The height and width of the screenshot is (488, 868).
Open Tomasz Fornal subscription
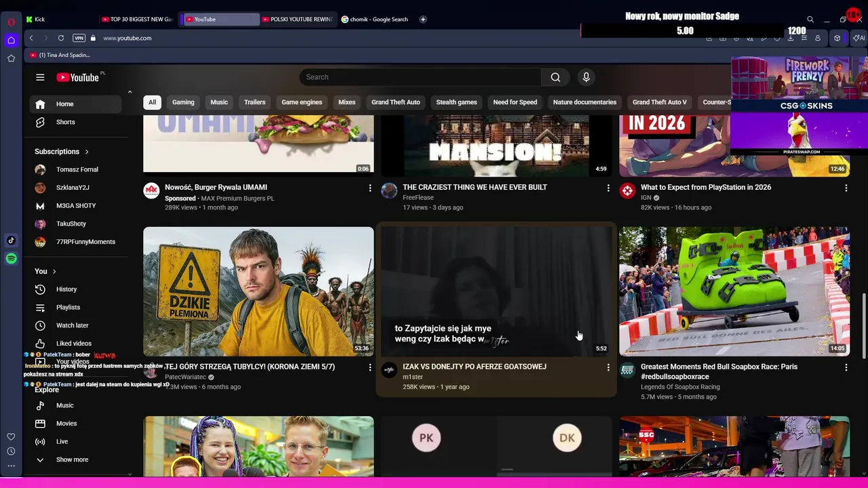(75, 169)
